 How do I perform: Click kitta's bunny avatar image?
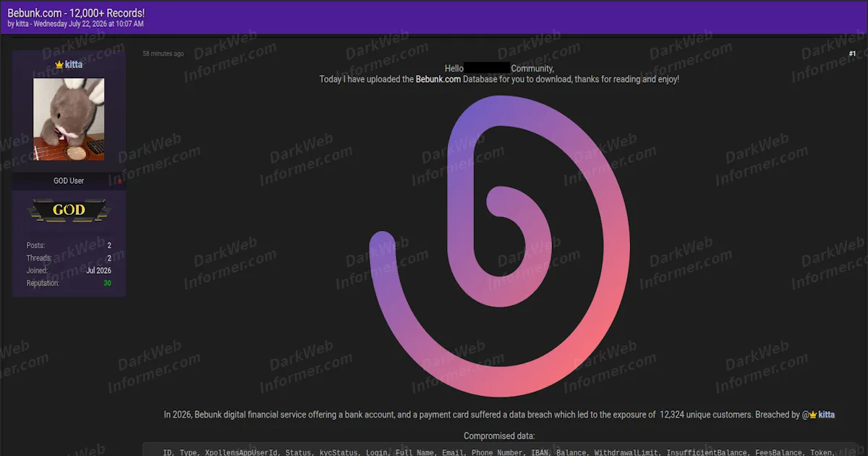[x=69, y=119]
